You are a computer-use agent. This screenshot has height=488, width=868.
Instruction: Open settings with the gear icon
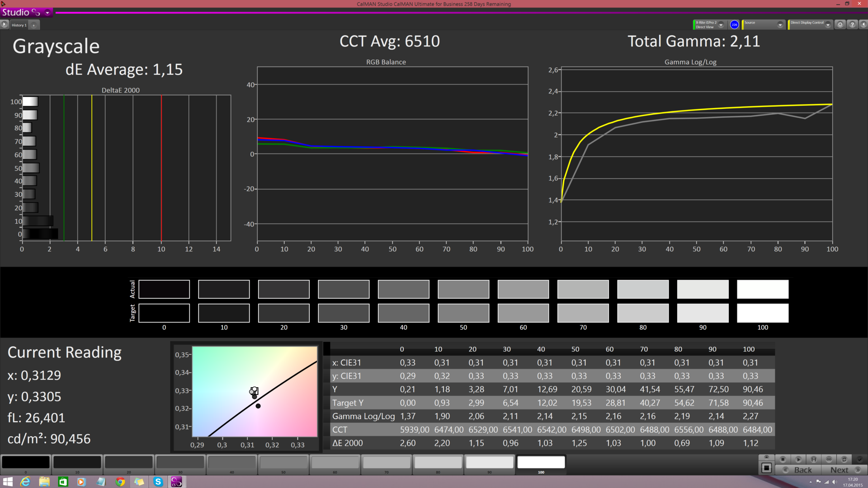[x=840, y=25]
